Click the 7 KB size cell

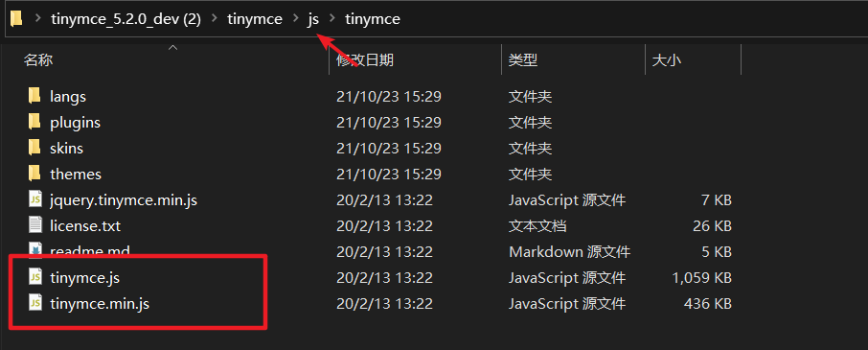click(717, 199)
